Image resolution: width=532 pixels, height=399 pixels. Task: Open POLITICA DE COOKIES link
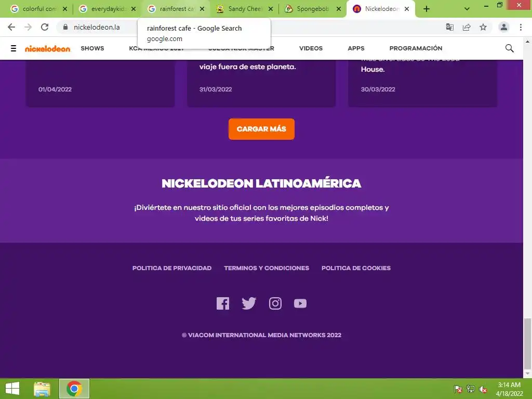[356, 268]
